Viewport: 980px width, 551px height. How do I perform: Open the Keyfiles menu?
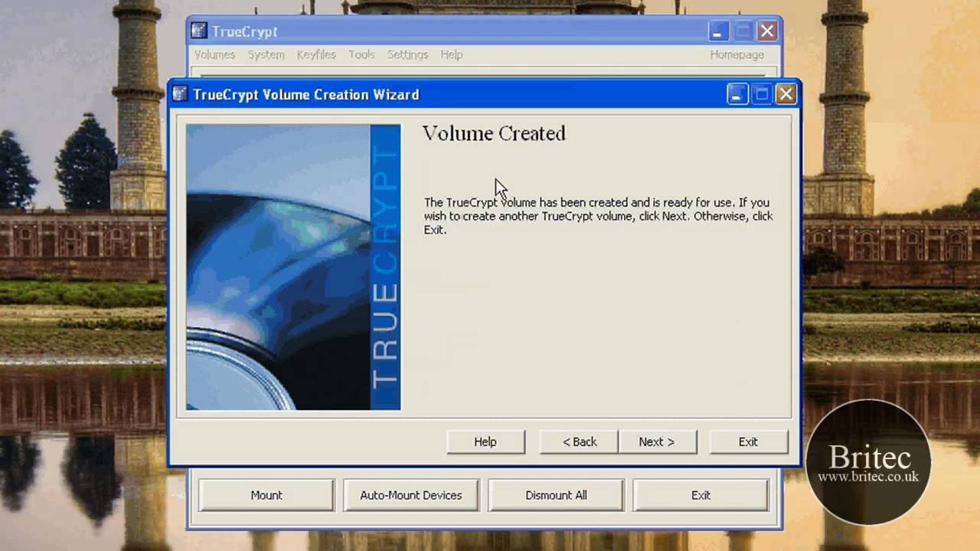coord(316,55)
